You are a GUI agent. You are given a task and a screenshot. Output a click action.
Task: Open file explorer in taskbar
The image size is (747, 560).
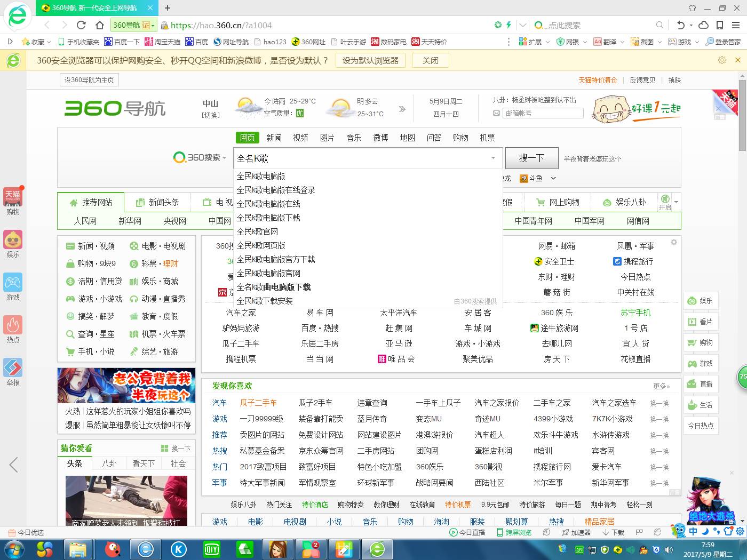[78, 549]
